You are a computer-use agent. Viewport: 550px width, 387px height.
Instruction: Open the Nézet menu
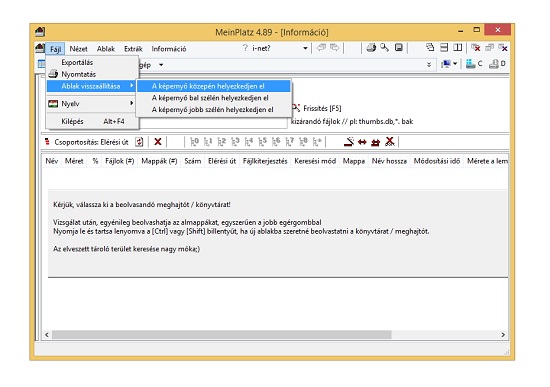pyautogui.click(x=78, y=49)
